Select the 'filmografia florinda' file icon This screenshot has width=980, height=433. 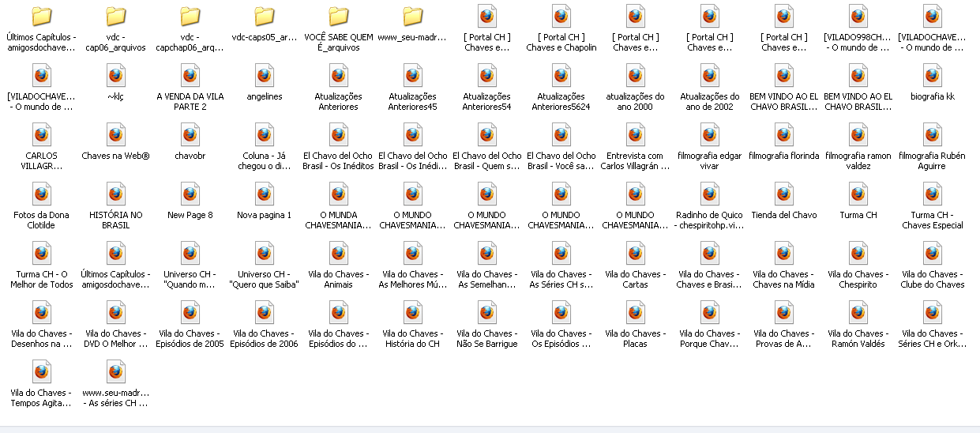tap(783, 135)
